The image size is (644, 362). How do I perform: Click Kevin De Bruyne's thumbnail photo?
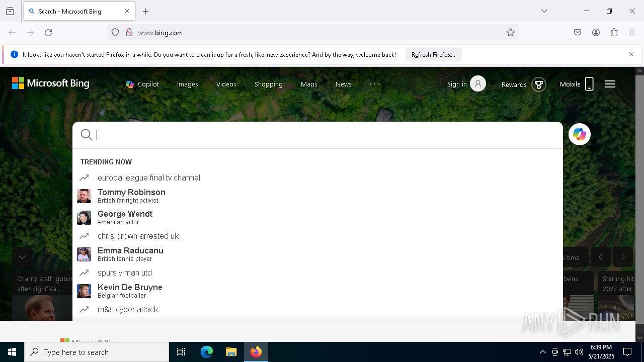pos(84,291)
